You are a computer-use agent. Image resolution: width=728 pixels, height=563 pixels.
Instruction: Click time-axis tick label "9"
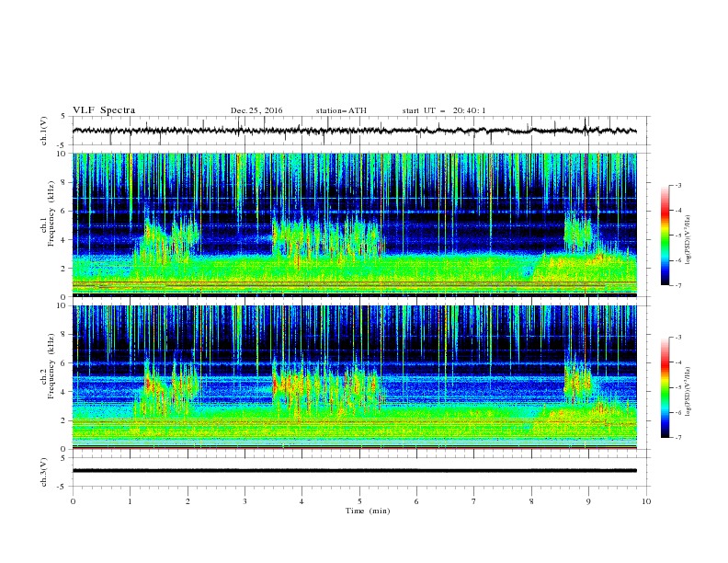(588, 501)
